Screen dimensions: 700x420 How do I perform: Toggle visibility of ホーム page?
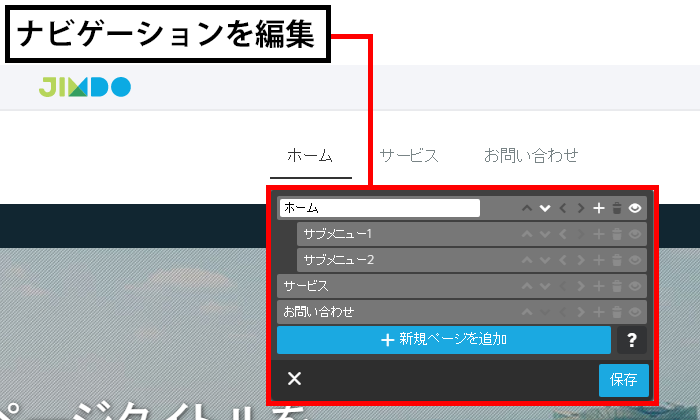click(635, 208)
